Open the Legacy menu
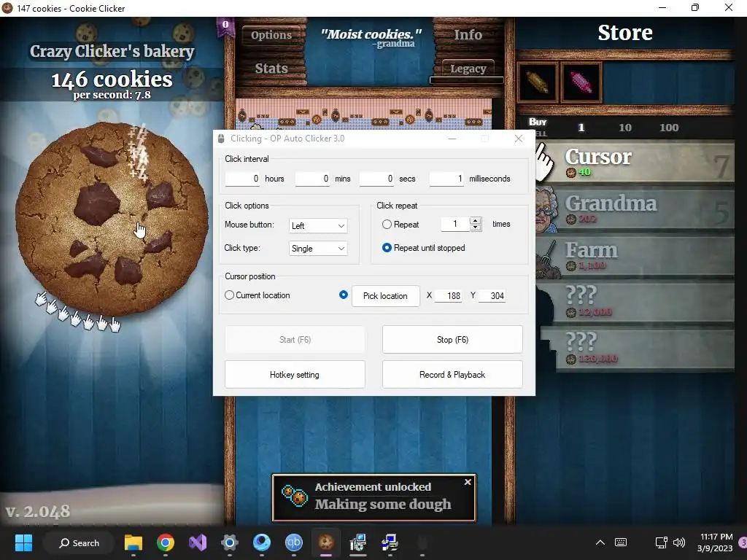Screen dimensions: 747x560 (468, 69)
